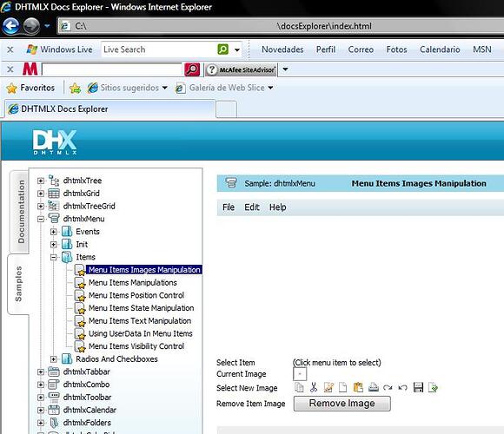The image size is (504, 434).
Task: Open the McAfee SiteAdvisor button
Action: tap(241, 69)
